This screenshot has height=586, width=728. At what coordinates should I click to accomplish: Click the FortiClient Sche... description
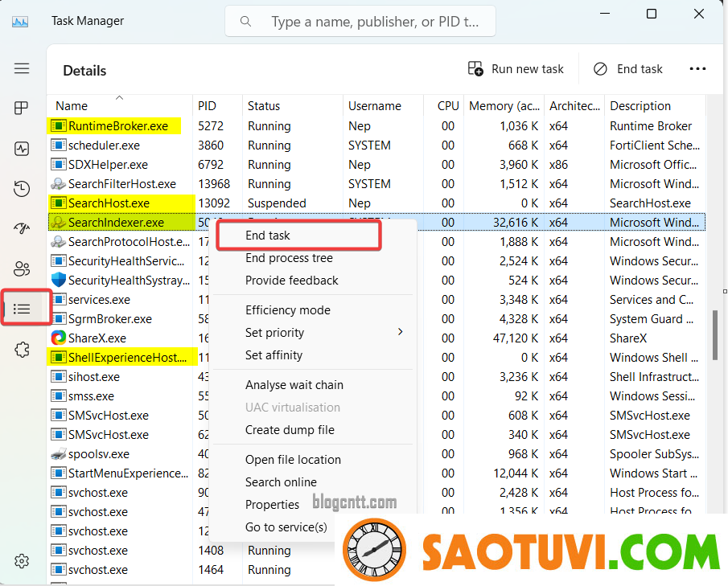pos(654,145)
